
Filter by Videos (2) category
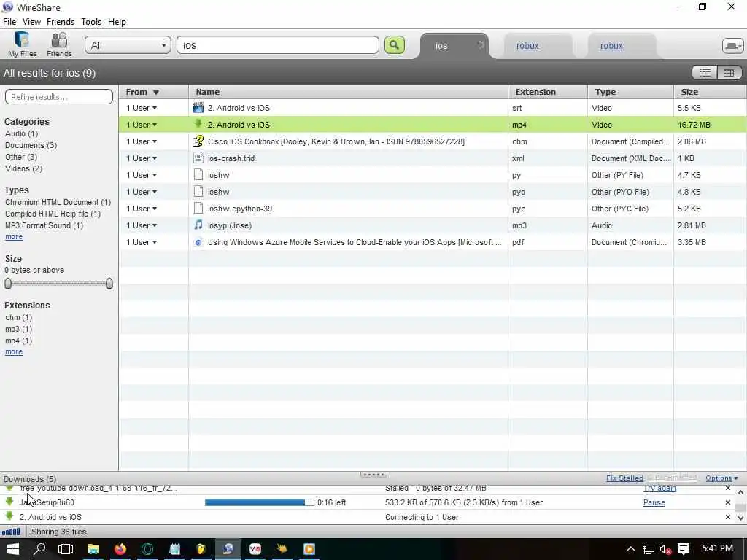[24, 168]
